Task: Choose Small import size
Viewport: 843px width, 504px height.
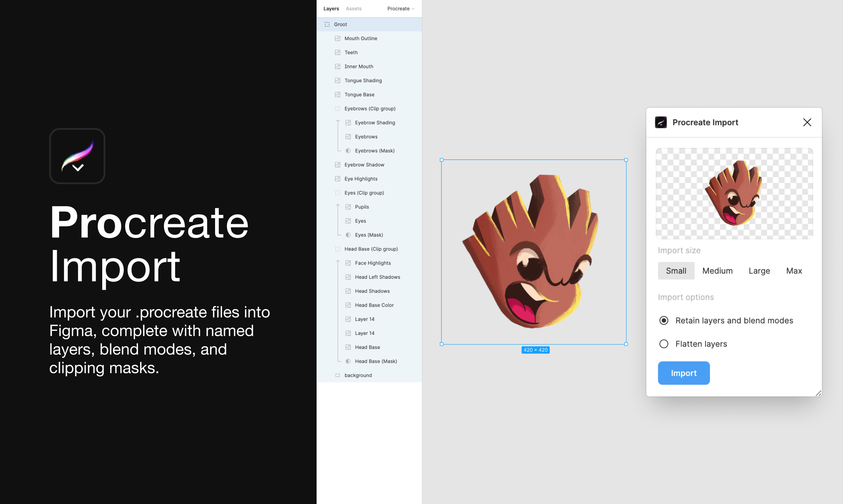Action: tap(676, 271)
